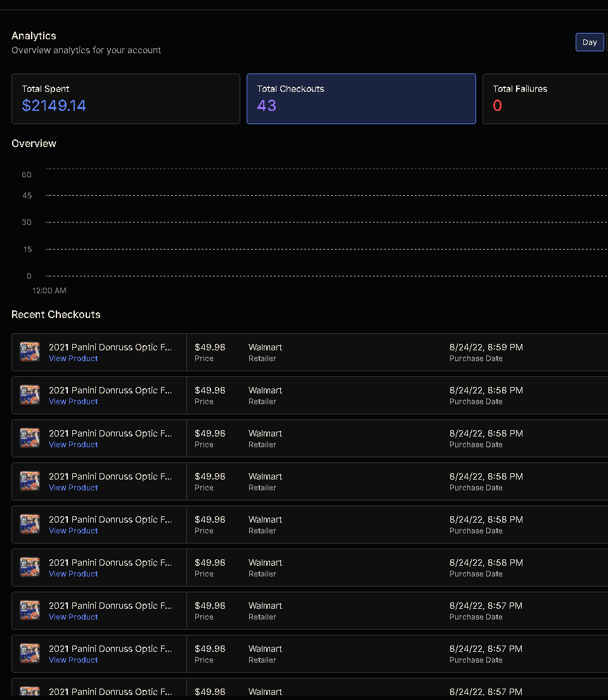Open View Product in the last 8:58 PM checkout
Screen dimensions: 608x700
74,574
